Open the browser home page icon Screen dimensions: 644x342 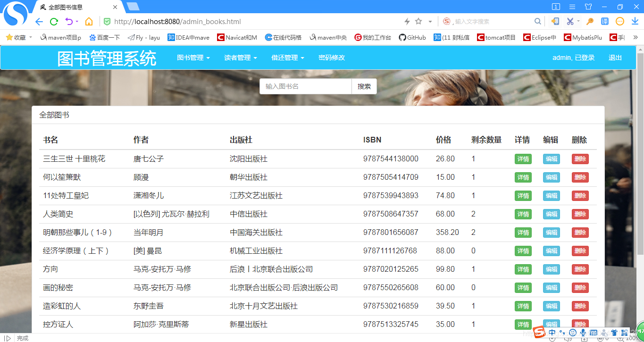(x=89, y=22)
